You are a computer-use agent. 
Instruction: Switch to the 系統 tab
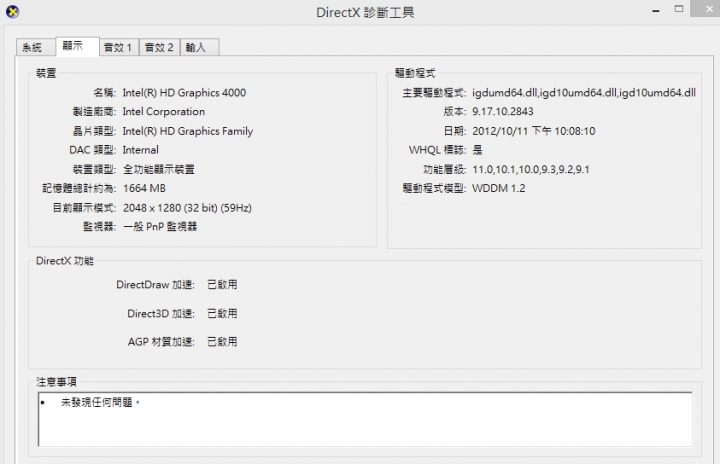pos(36,47)
